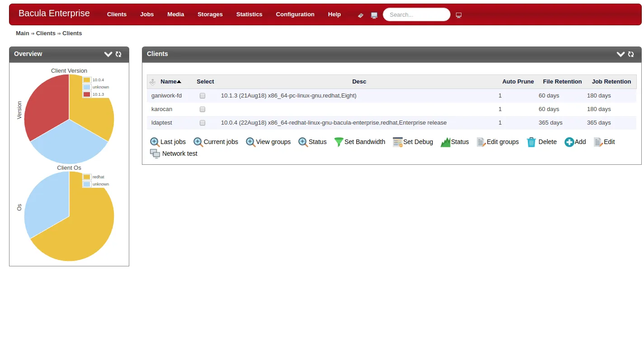Go to Main in the breadcrumb

coord(23,33)
